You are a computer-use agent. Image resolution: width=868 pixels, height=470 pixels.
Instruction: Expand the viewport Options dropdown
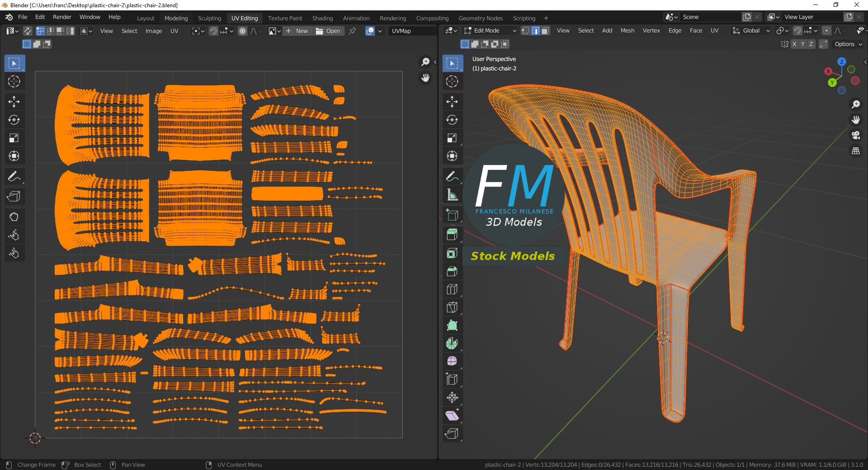[x=848, y=44]
